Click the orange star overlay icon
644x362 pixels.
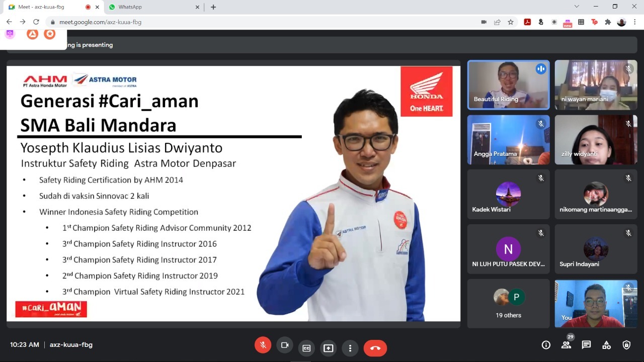[x=49, y=34]
